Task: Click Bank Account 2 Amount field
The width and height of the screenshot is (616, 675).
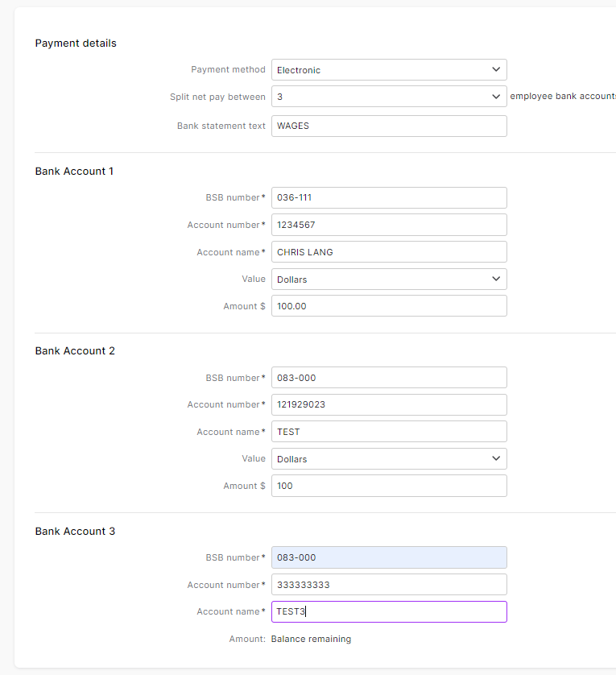Action: point(389,486)
